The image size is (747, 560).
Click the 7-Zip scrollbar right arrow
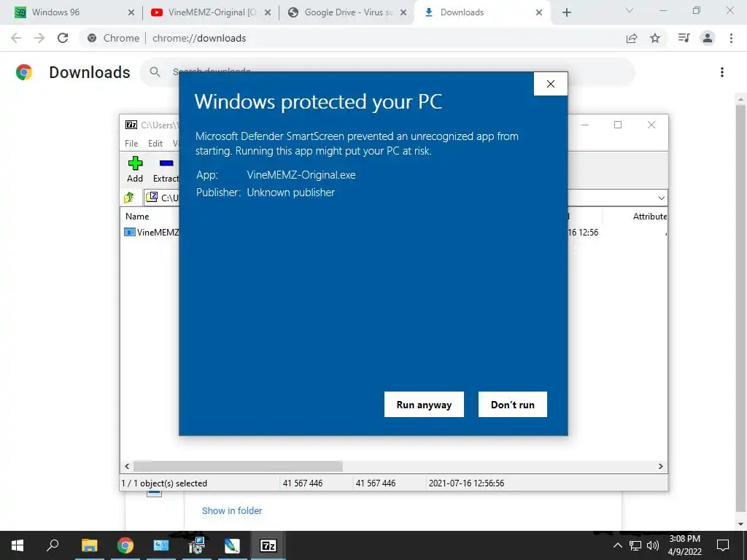coord(661,466)
